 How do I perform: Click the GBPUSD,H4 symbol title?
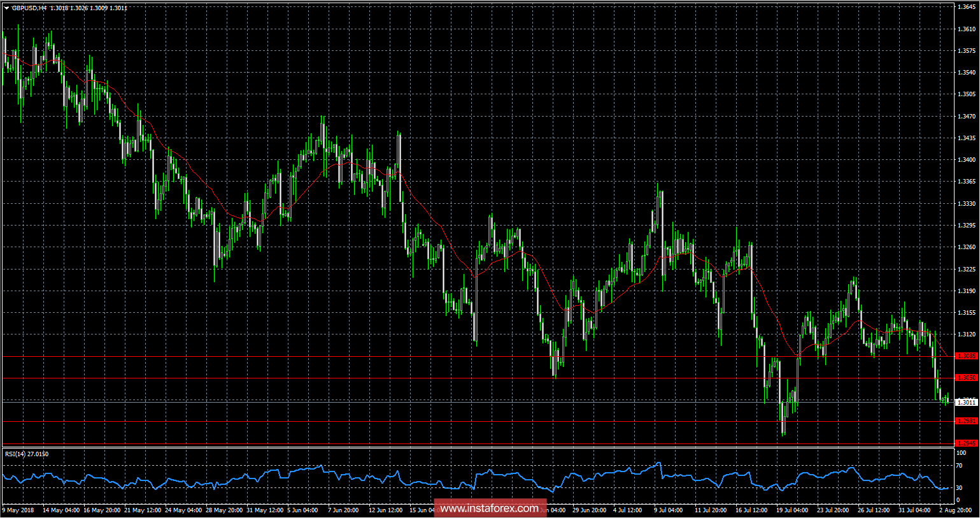point(29,8)
